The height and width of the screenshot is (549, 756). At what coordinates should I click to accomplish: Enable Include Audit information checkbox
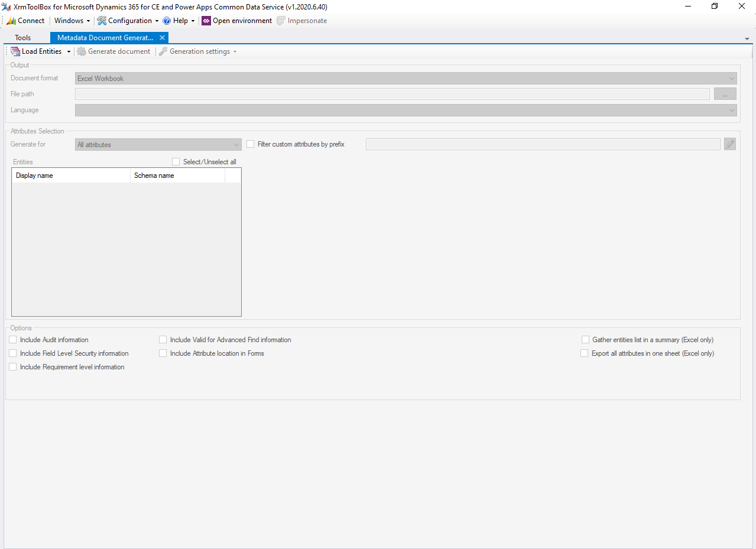tap(13, 340)
